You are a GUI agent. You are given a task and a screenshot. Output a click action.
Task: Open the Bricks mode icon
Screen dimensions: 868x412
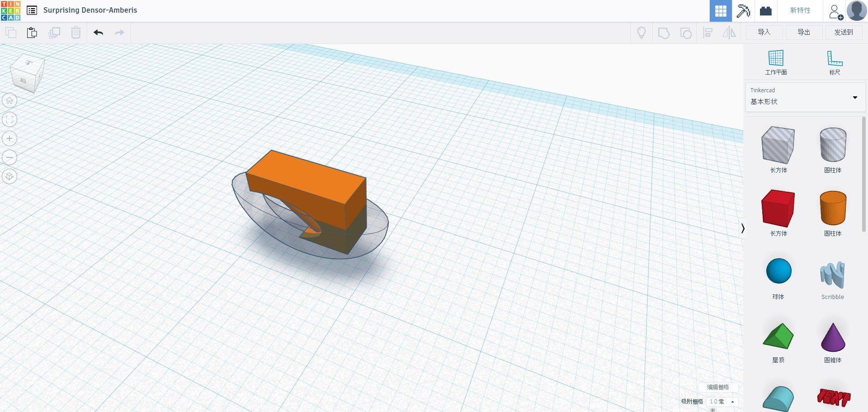765,10
